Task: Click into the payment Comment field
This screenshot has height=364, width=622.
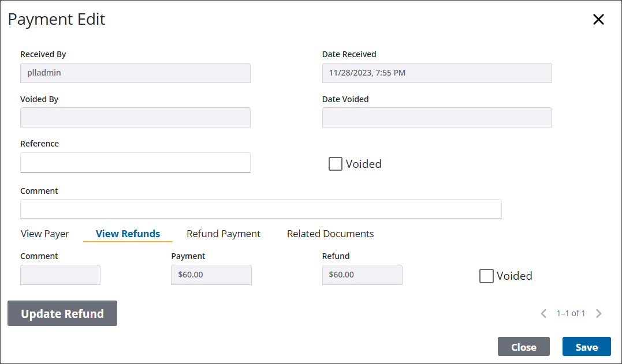Action: tap(261, 209)
